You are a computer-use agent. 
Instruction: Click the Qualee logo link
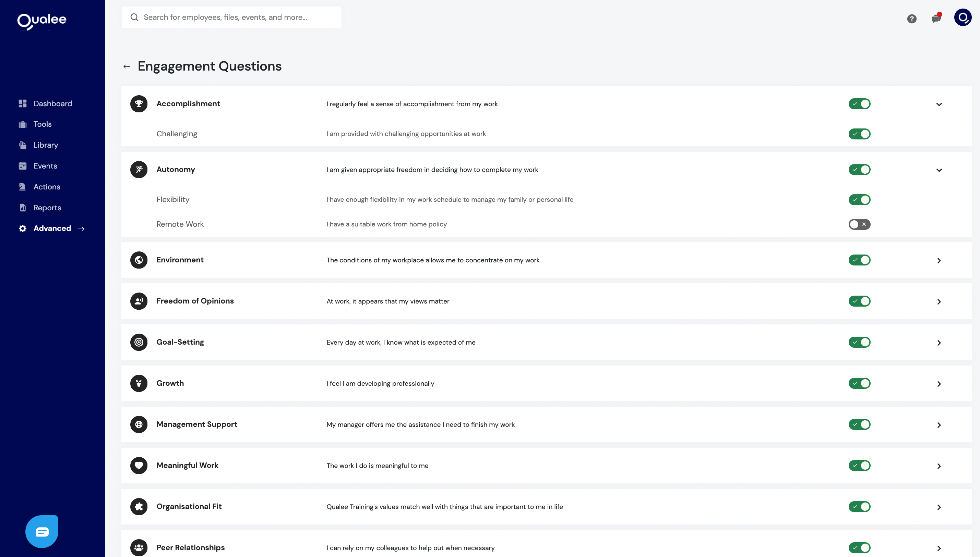pos(42,21)
